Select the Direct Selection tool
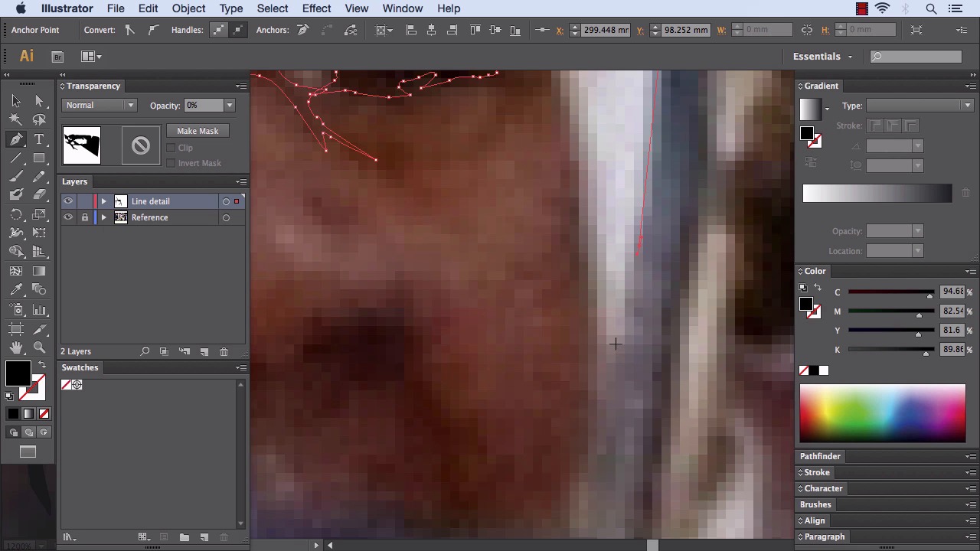 pyautogui.click(x=39, y=101)
